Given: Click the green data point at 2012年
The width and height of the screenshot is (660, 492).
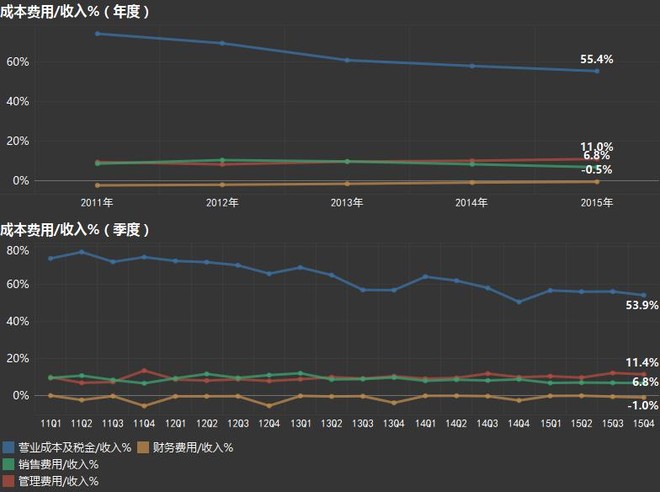Looking at the screenshot, I should [222, 160].
